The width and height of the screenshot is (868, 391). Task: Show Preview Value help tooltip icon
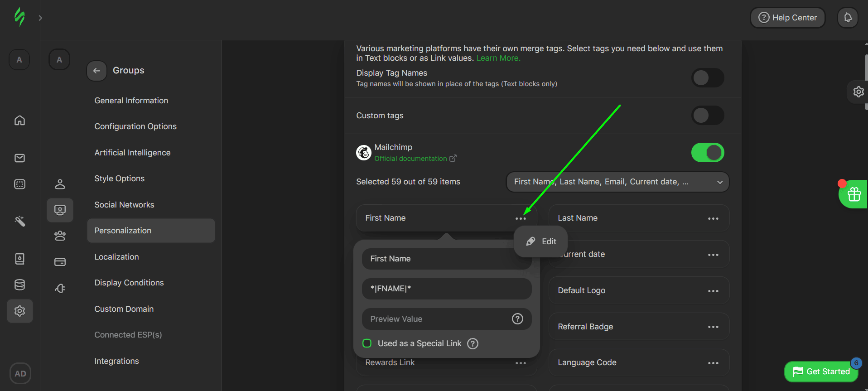pos(517,319)
